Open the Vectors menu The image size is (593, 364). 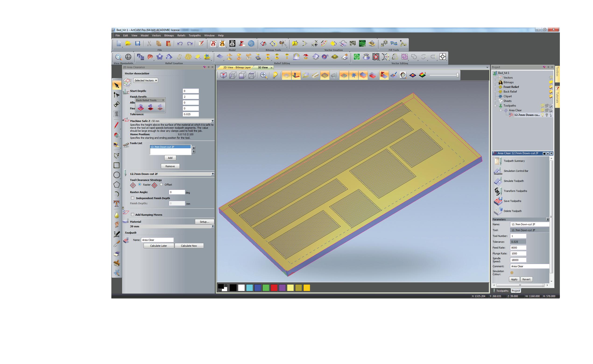pyautogui.click(x=156, y=35)
